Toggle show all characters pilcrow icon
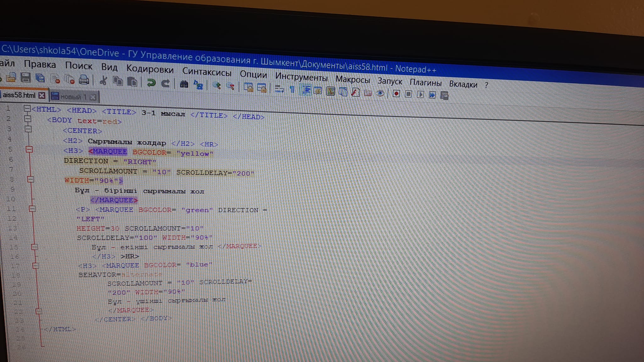The height and width of the screenshot is (362, 644). [x=292, y=89]
